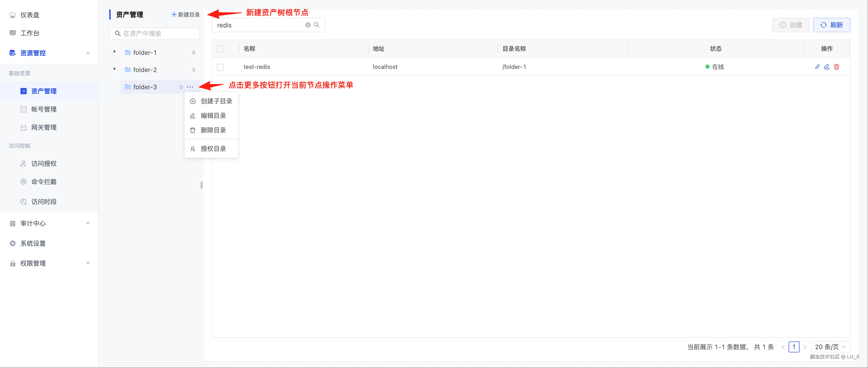The height and width of the screenshot is (368, 868).
Task: Click the 刷新 refresh button
Action: click(x=831, y=25)
